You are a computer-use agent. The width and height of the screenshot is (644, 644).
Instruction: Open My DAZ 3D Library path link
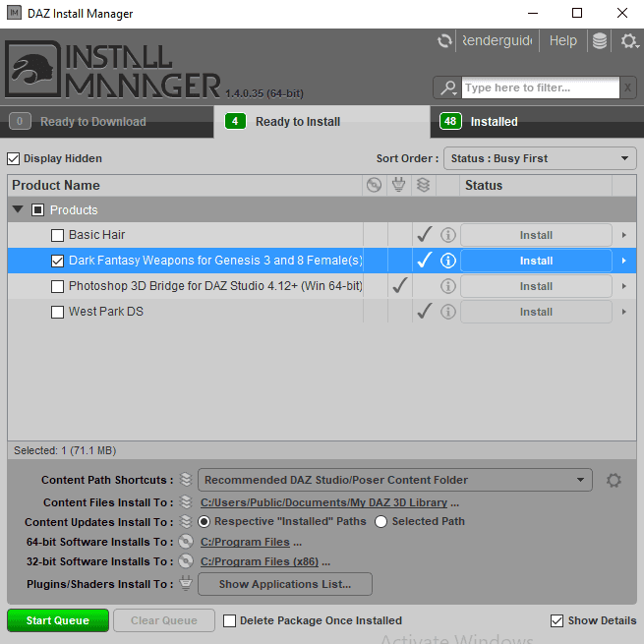click(x=323, y=502)
